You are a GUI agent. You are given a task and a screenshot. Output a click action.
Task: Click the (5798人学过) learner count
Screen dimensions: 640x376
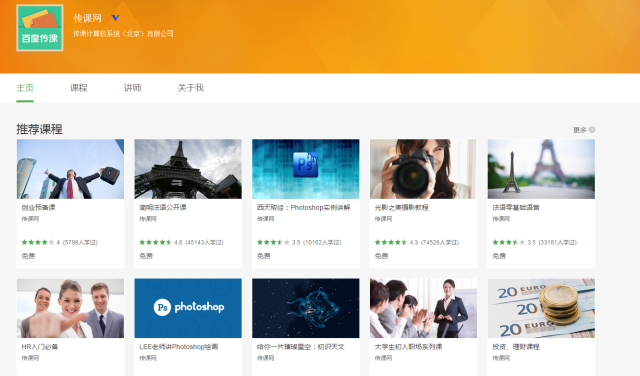click(x=80, y=243)
